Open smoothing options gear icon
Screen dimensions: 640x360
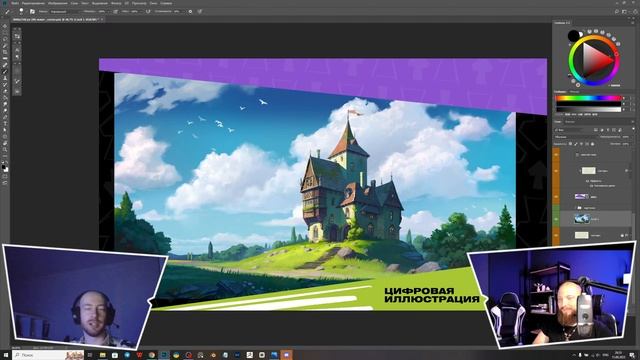point(190,11)
